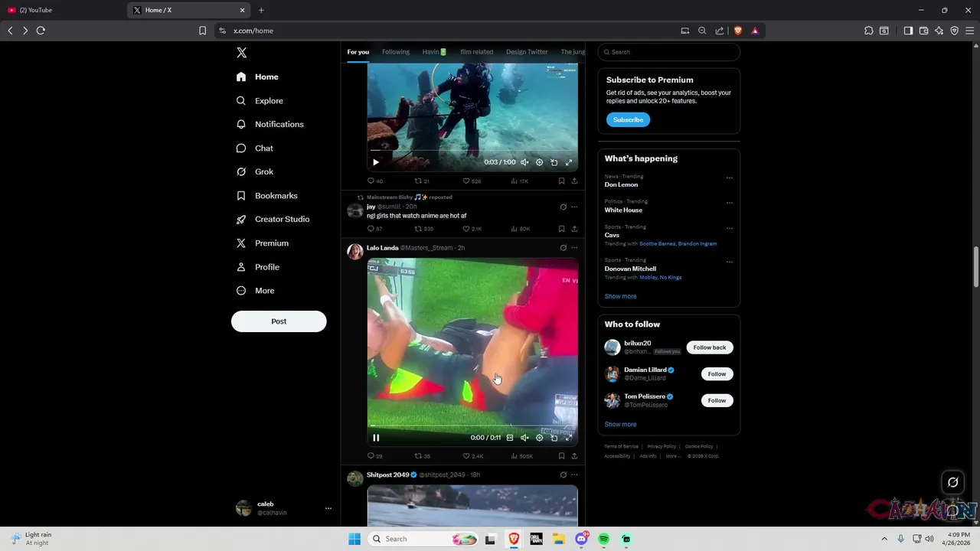Image resolution: width=980 pixels, height=551 pixels.
Task: Click the Post compose button
Action: pyautogui.click(x=279, y=321)
